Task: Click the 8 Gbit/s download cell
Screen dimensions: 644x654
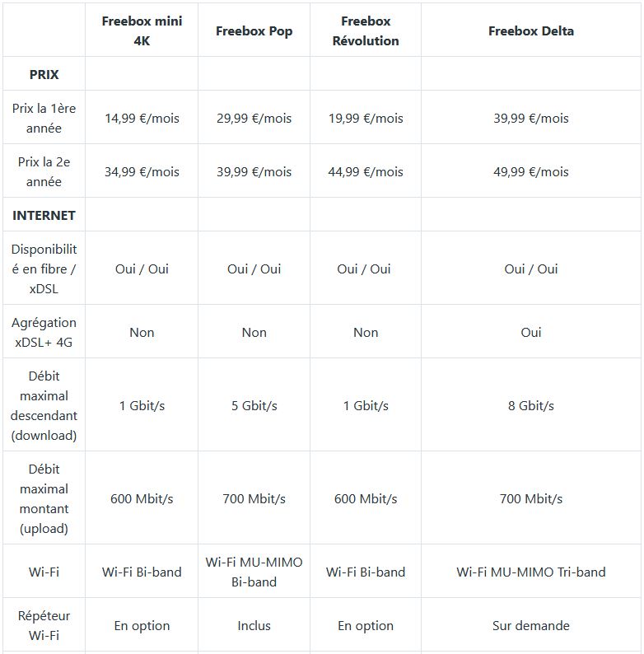Action: click(x=530, y=405)
